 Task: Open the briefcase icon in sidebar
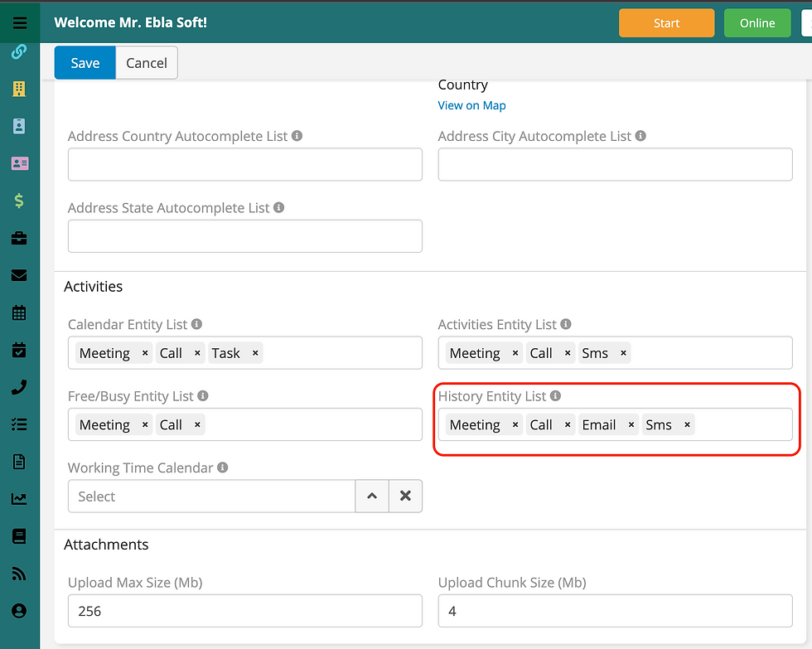coord(19,239)
